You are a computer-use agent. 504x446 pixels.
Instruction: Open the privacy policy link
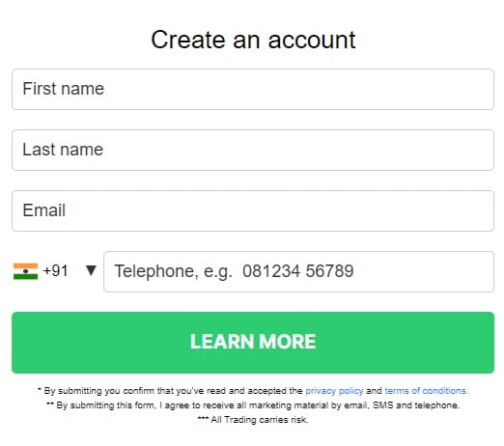click(334, 391)
